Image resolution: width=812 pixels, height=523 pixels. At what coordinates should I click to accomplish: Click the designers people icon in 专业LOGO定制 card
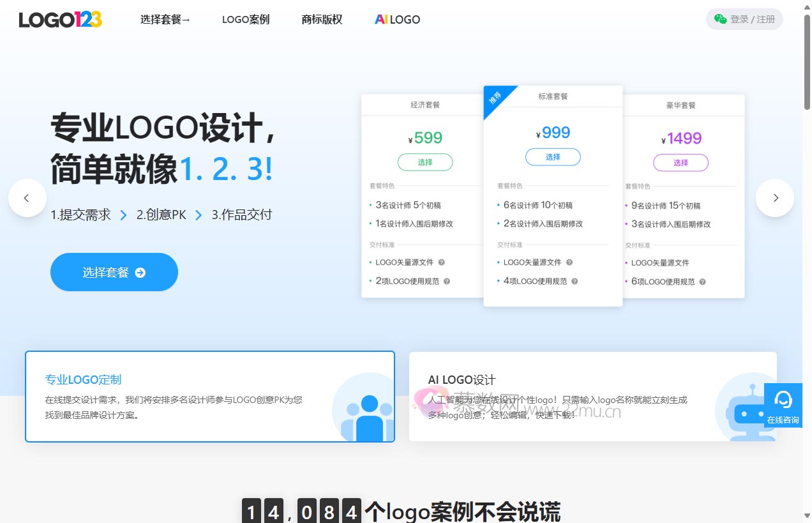[367, 415]
